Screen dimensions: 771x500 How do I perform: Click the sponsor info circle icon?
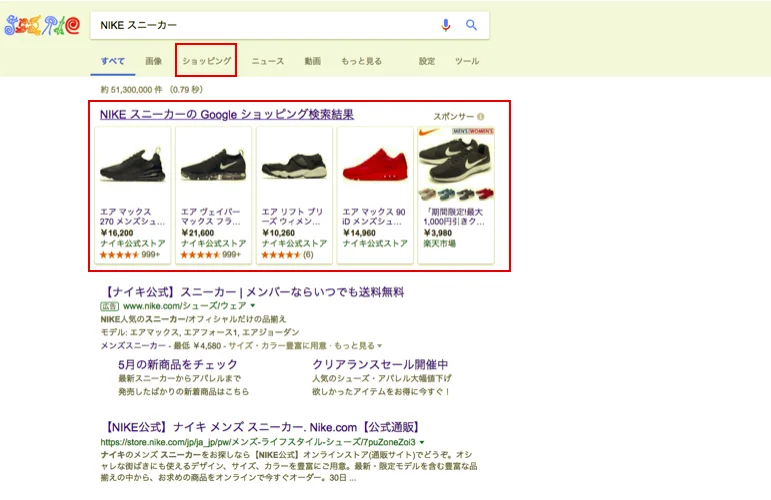(480, 117)
